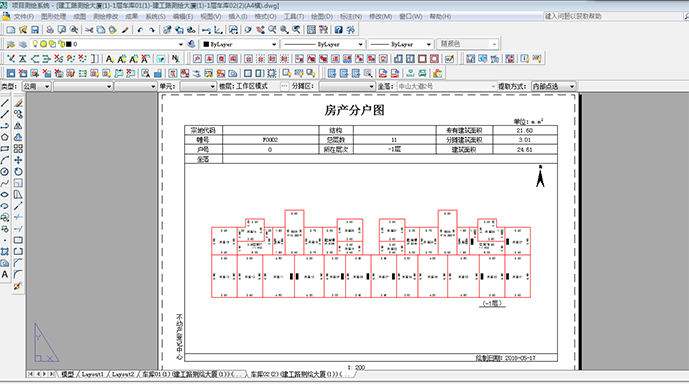Toggle the layer on/off lightbulb icon

click(x=35, y=44)
